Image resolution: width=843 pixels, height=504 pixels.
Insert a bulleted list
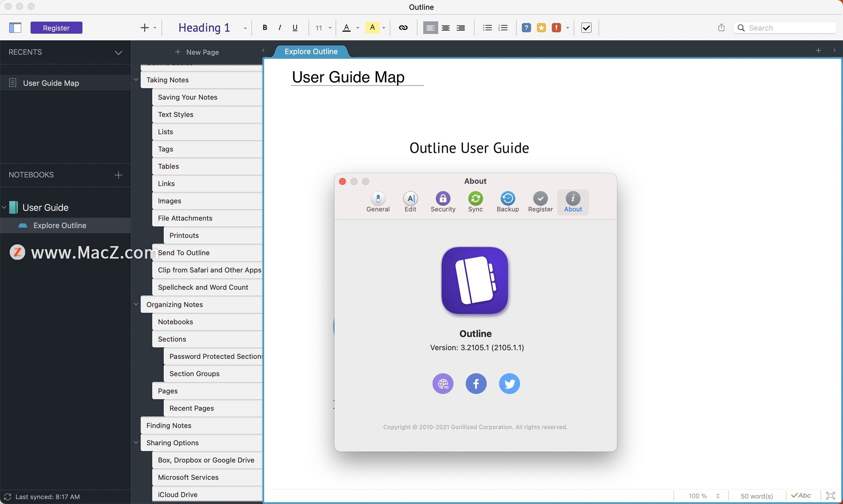pos(487,28)
